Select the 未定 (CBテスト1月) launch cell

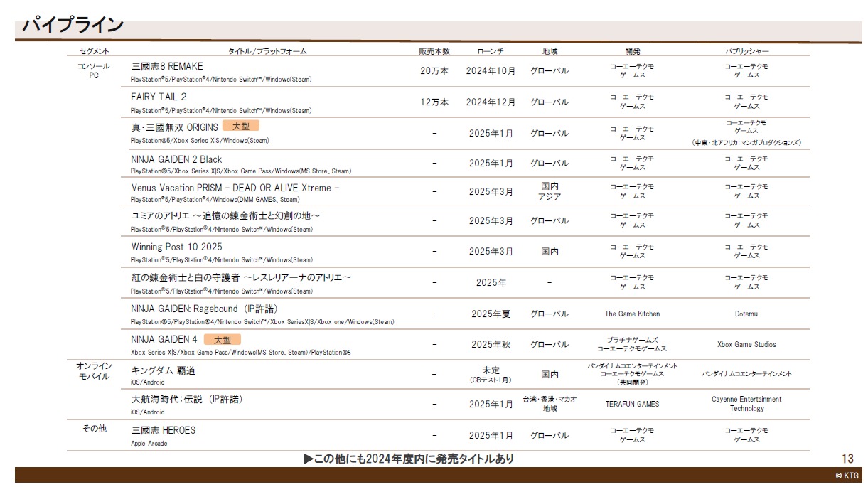491,374
